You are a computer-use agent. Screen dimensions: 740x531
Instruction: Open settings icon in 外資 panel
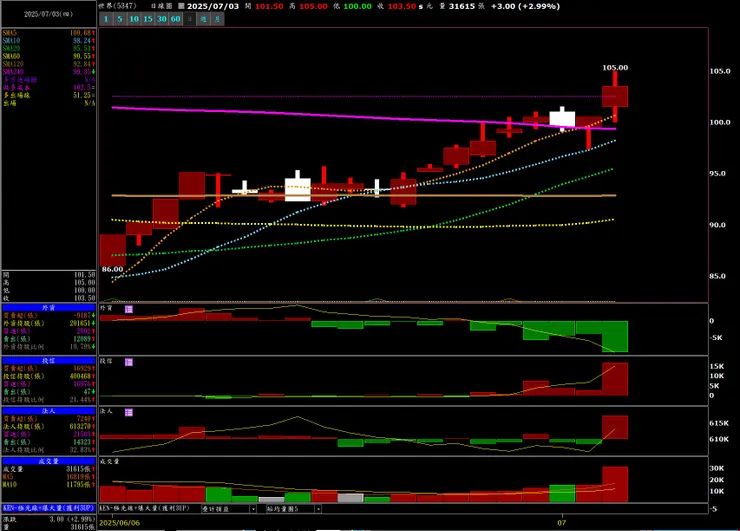point(129,309)
